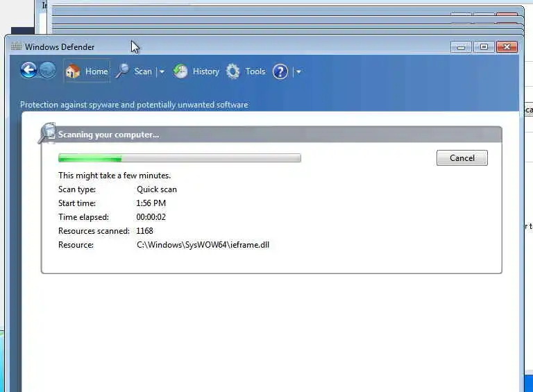Open Help with the question mark icon

tap(280, 71)
